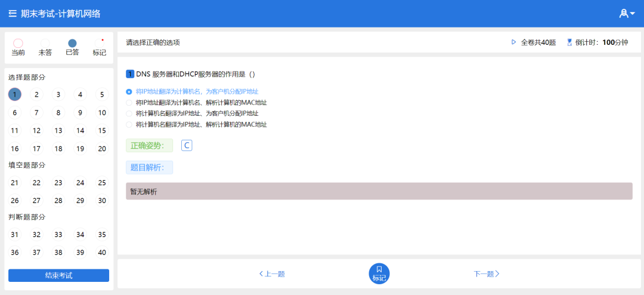644x295 pixels.
Task: Jump to question 2
Action: [x=36, y=94]
